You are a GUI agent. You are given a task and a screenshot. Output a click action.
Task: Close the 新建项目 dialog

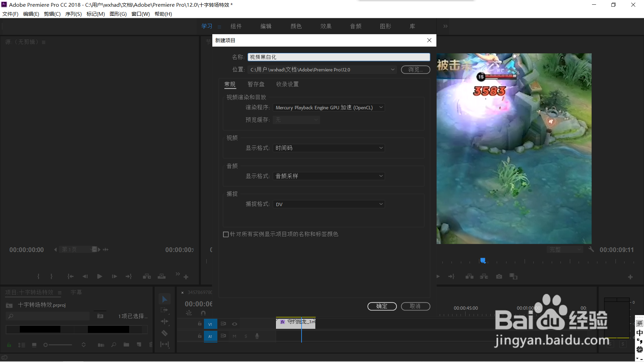pos(429,40)
